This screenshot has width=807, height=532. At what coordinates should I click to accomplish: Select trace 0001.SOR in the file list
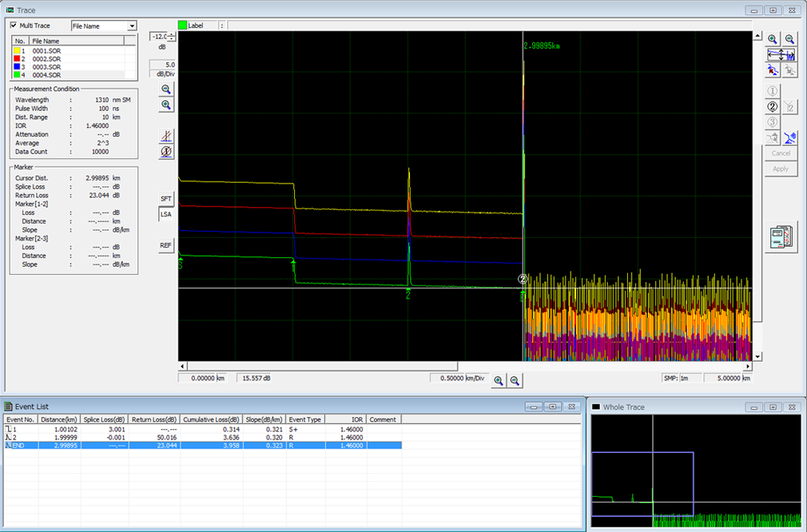[46, 50]
